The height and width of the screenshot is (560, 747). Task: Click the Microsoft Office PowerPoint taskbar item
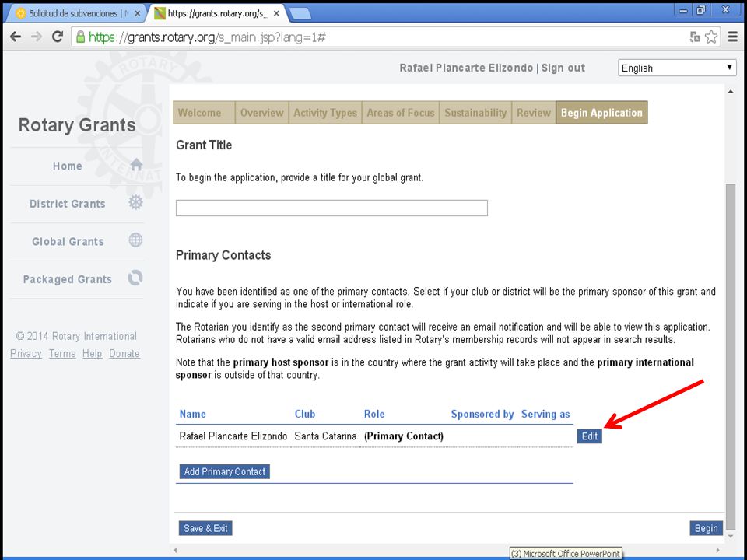[x=566, y=554]
